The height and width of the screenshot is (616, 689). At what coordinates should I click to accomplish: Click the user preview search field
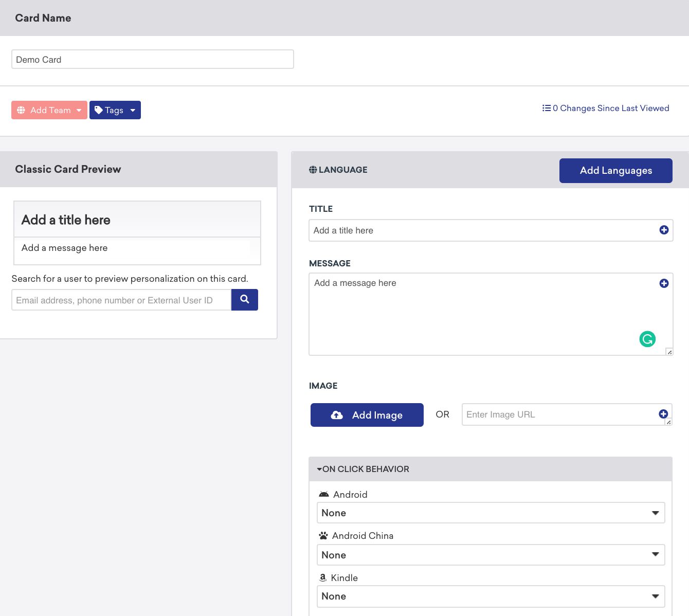[121, 300]
